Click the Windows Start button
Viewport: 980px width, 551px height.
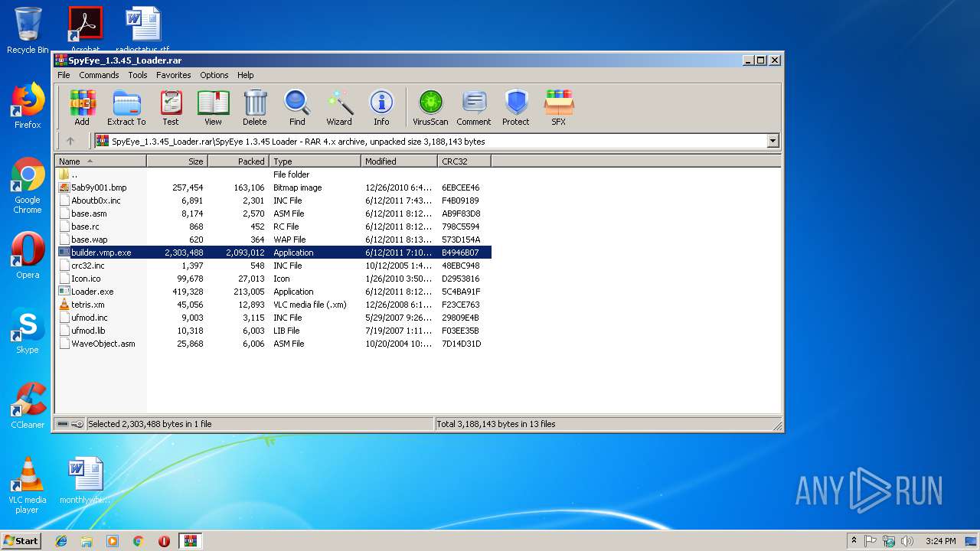21,541
